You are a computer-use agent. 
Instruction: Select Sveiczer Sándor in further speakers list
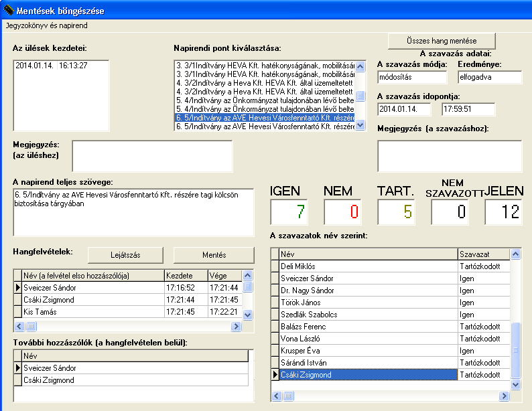click(131, 368)
